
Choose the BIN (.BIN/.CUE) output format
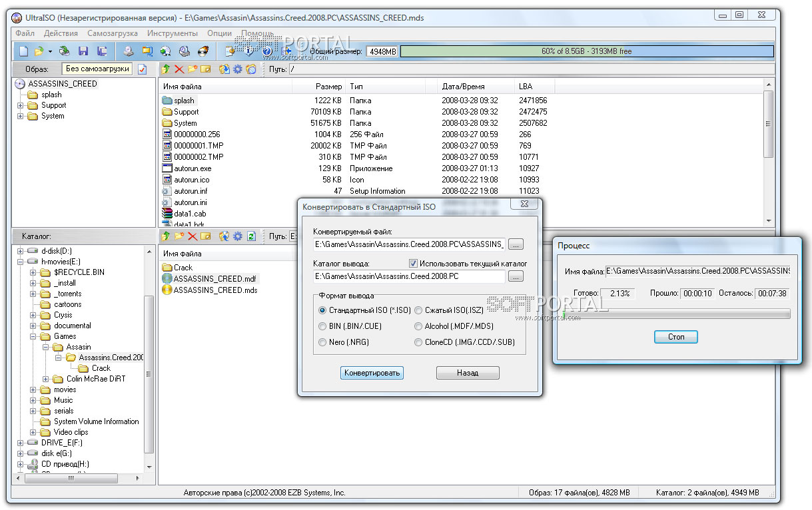point(323,326)
